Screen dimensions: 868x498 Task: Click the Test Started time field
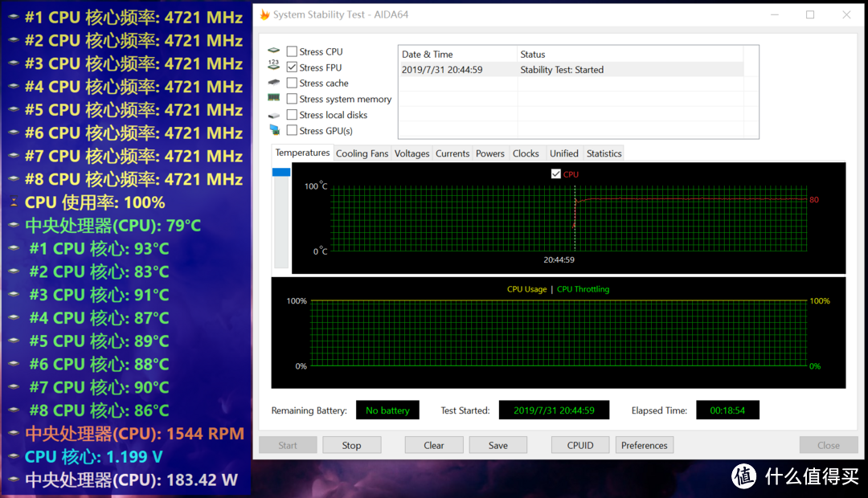point(554,410)
